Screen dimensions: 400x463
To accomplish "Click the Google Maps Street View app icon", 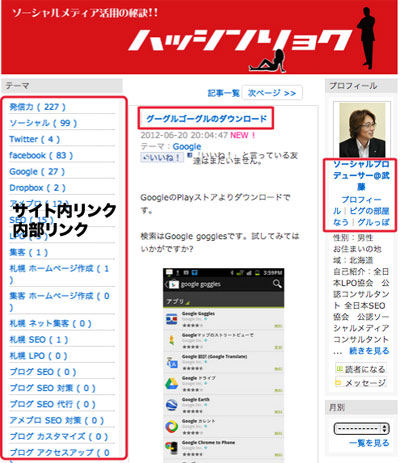I will tap(172, 341).
